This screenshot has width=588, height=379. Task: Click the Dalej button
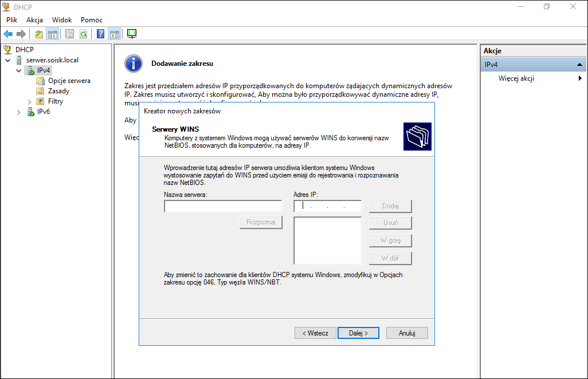pos(358,333)
